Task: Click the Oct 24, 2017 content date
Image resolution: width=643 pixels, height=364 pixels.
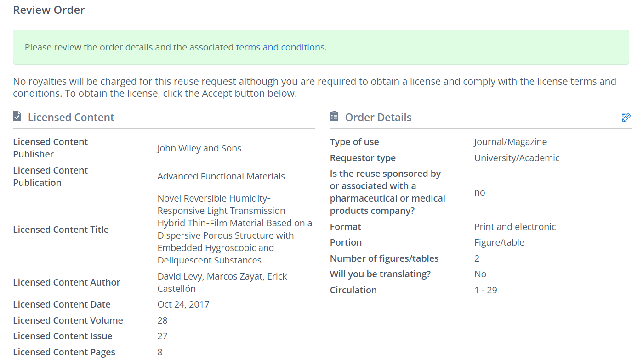Action: pos(183,304)
